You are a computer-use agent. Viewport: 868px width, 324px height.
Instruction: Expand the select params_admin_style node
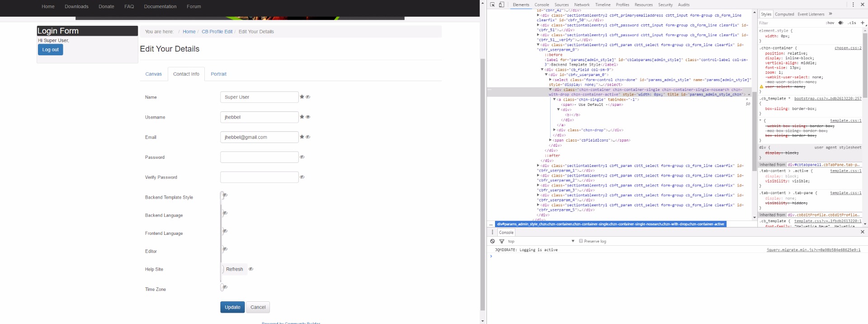pyautogui.click(x=551, y=80)
